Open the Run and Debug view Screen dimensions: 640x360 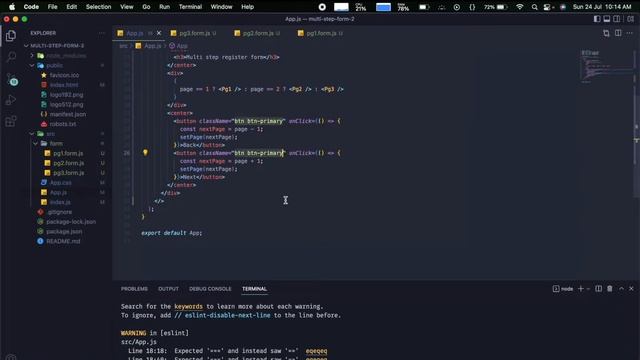pyautogui.click(x=11, y=100)
